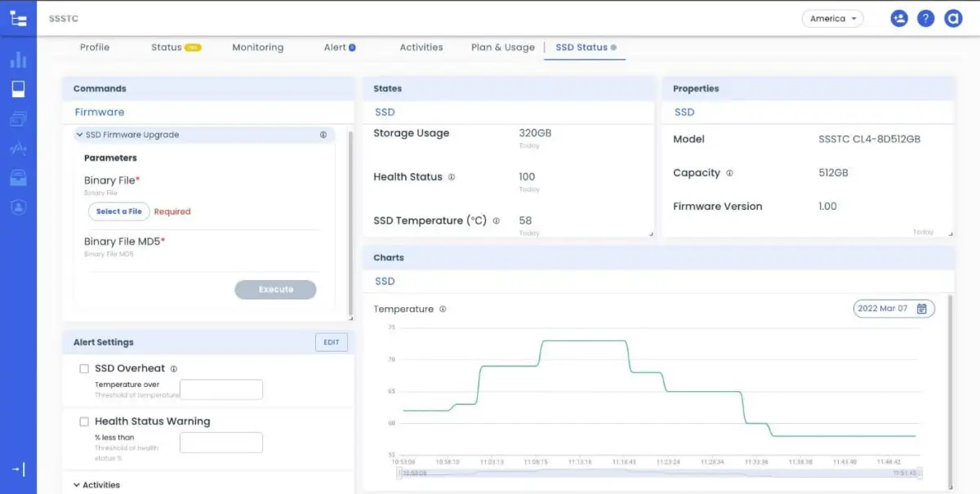
Task: Click info icon next to Health Status
Action: [452, 177]
